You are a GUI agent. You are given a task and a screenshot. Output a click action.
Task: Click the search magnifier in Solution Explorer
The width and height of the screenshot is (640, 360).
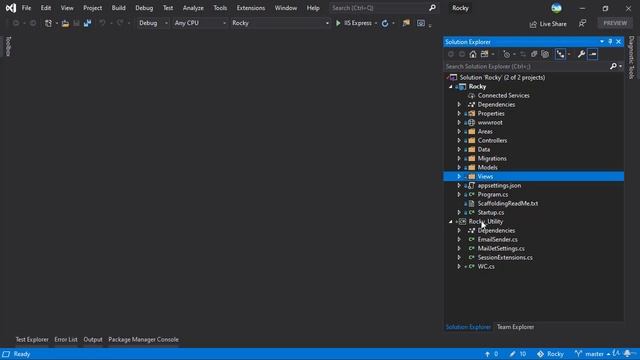(x=613, y=66)
